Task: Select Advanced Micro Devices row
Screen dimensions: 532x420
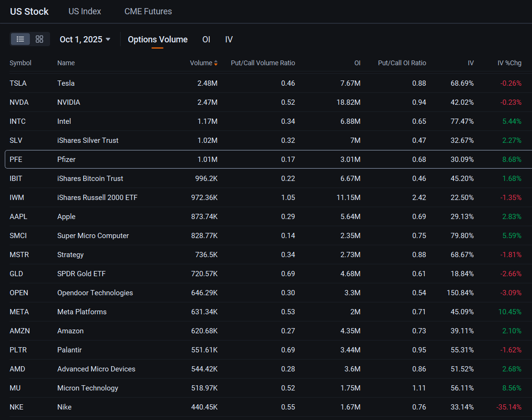Action: (x=266, y=369)
